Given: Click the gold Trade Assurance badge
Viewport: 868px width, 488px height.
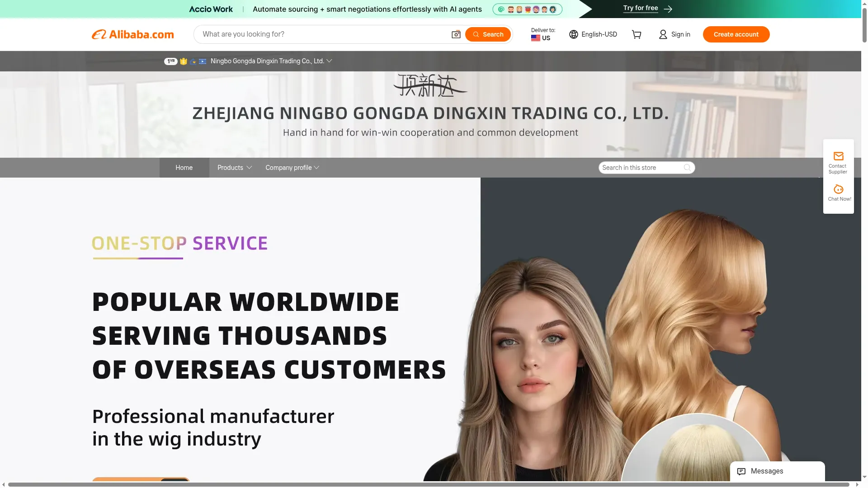Looking at the screenshot, I should click(x=183, y=61).
